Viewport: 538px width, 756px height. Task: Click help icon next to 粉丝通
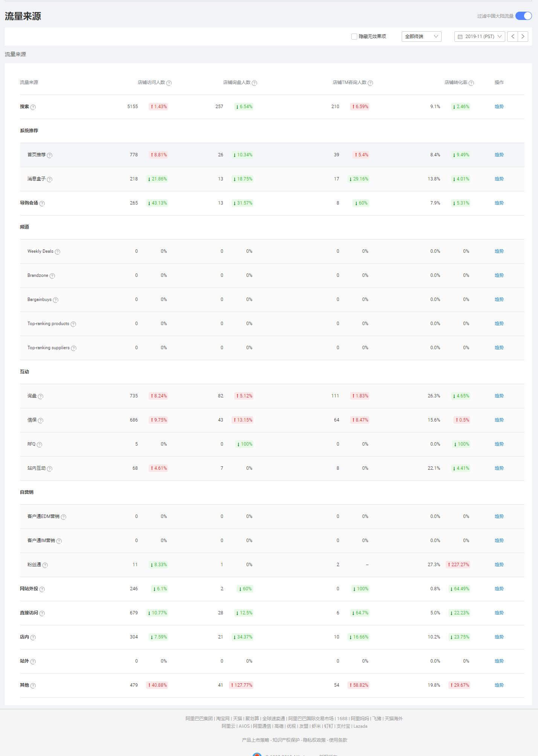(45, 565)
